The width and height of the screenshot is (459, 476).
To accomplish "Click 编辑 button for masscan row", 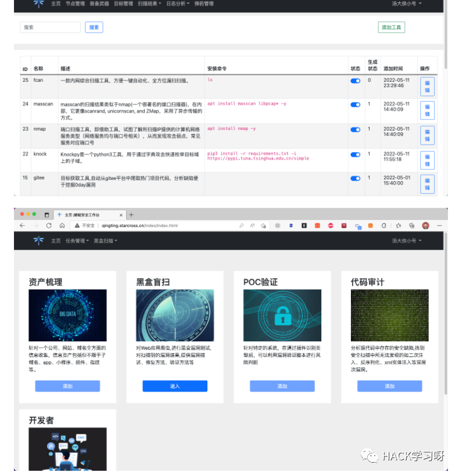I will [x=427, y=110].
